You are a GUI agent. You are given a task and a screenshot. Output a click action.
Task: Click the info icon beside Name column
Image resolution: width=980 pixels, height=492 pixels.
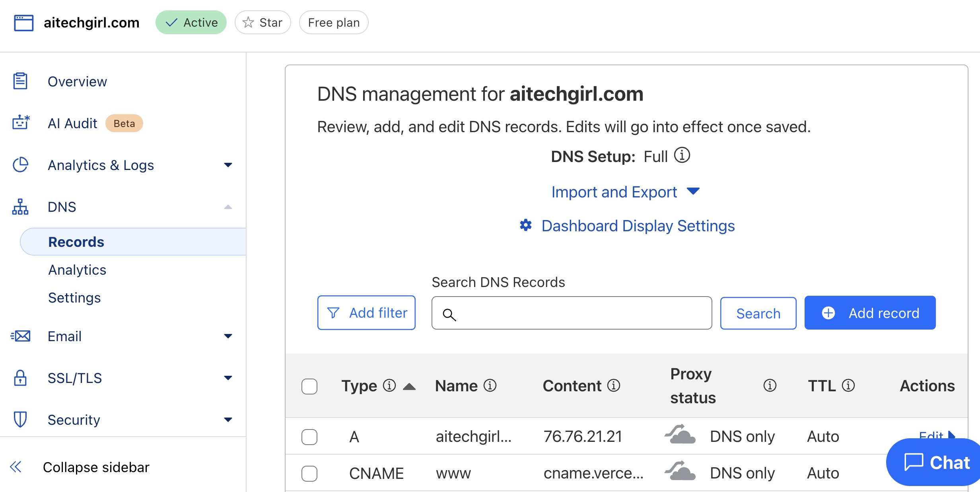(490, 385)
